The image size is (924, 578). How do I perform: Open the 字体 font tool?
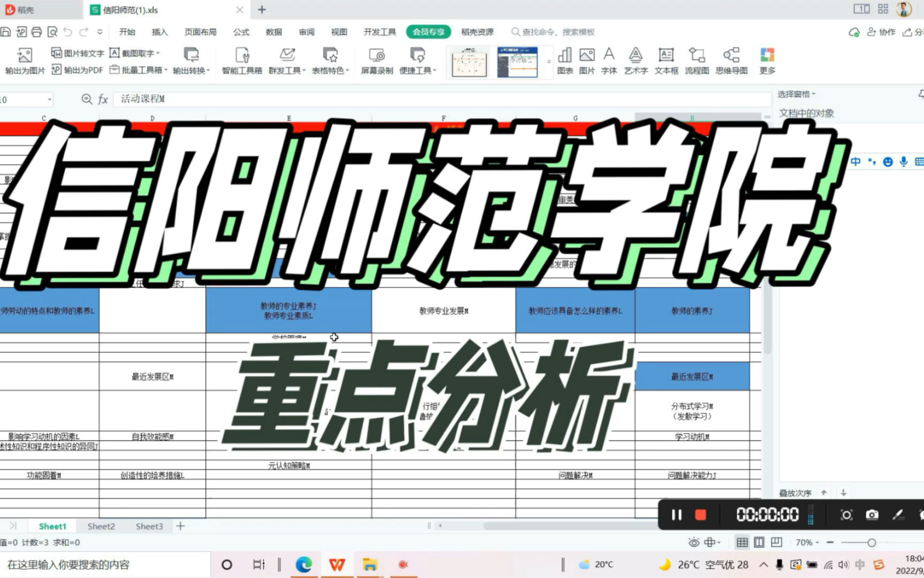609,61
